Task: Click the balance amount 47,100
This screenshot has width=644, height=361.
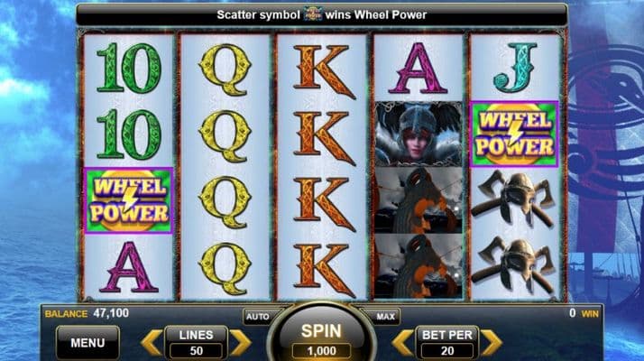Action: pos(111,313)
